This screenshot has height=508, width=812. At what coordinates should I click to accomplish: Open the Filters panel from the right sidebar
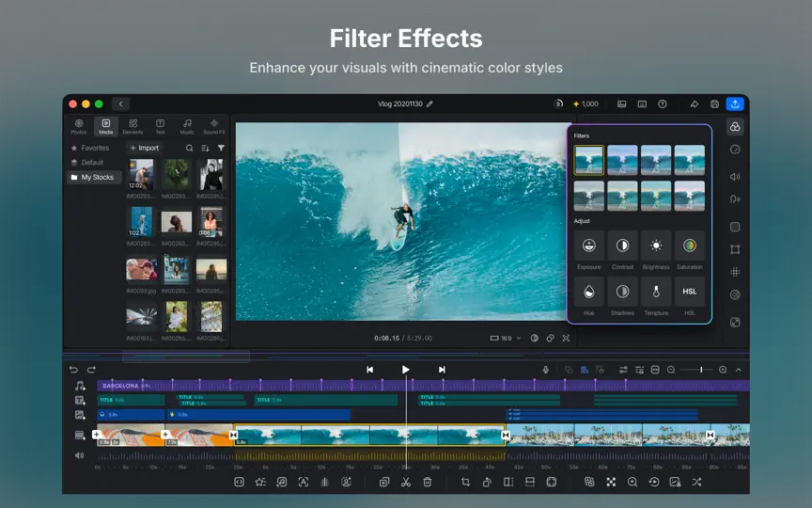[735, 126]
